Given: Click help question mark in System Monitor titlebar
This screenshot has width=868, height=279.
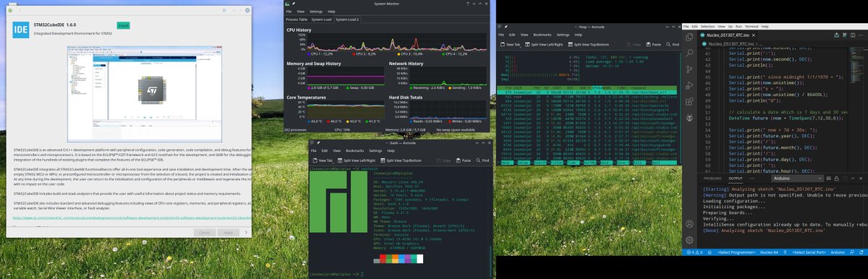Looking at the screenshot, I should 468,4.
